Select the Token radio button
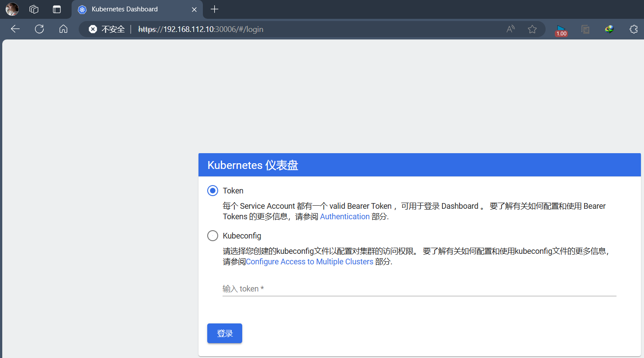This screenshot has width=644, height=358. (212, 191)
